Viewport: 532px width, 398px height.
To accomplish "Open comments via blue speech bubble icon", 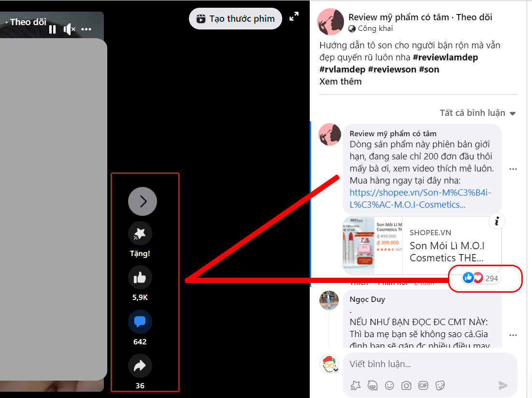I will [140, 322].
